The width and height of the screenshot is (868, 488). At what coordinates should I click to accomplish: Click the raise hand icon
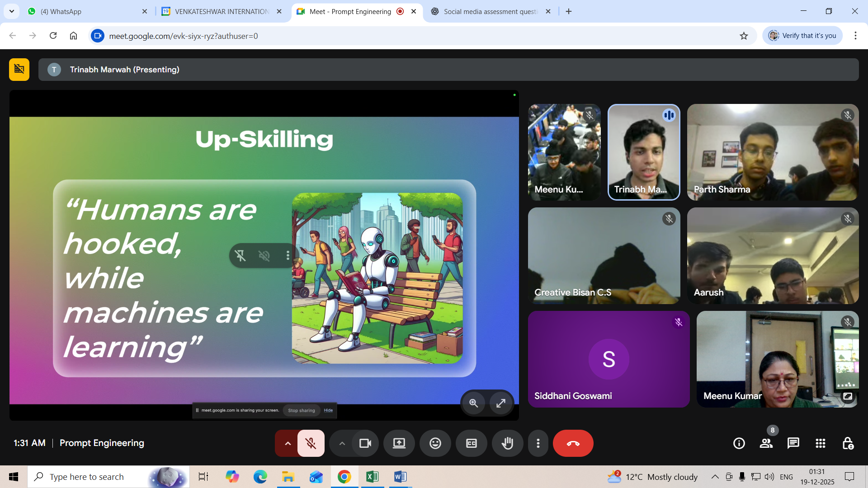(x=507, y=443)
